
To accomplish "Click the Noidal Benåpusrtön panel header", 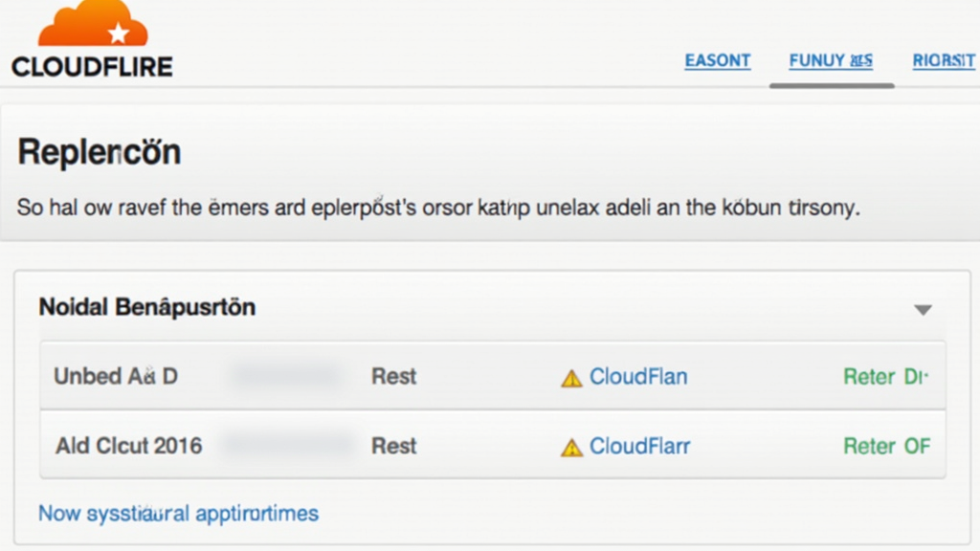I will click(x=147, y=307).
